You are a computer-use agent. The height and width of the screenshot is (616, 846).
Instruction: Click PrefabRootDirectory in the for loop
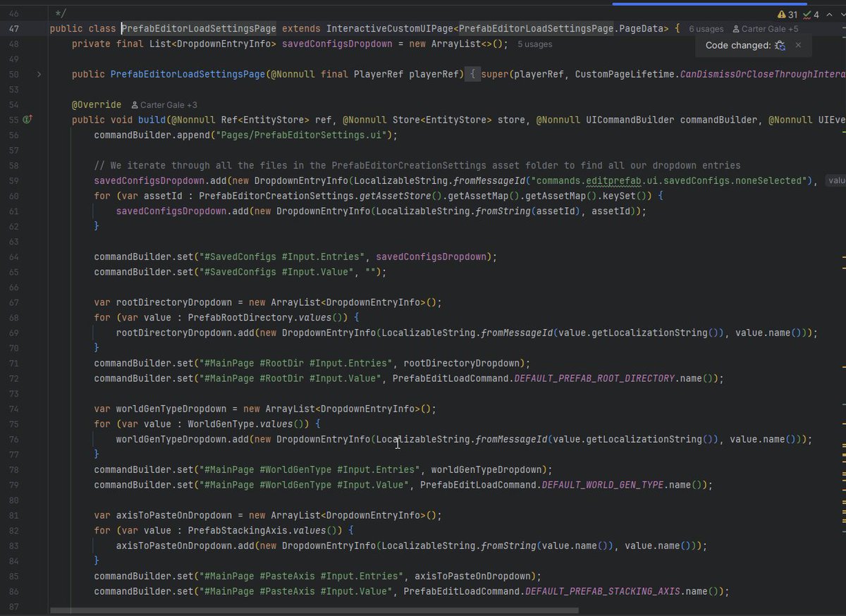(240, 318)
